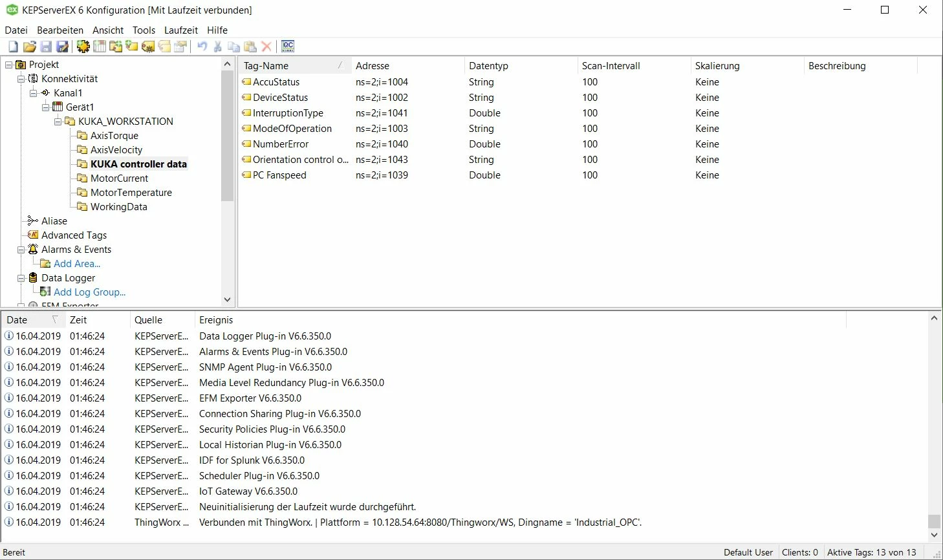Click the duplicate tag toolbar icon
This screenshot has height=560, width=943.
coord(164,47)
